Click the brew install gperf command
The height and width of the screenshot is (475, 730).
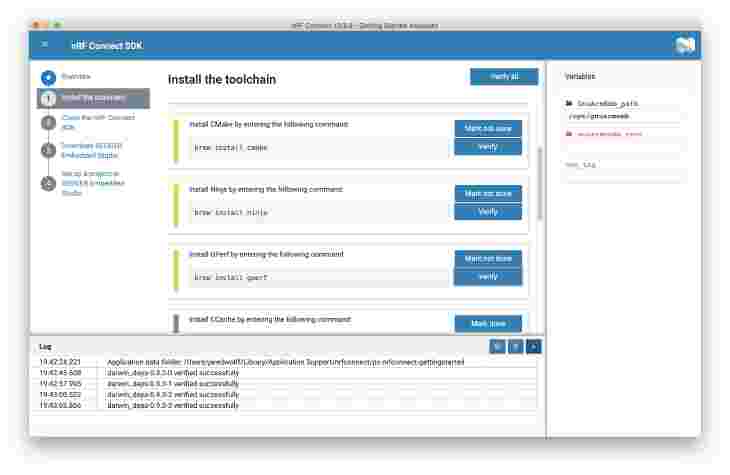click(231, 278)
